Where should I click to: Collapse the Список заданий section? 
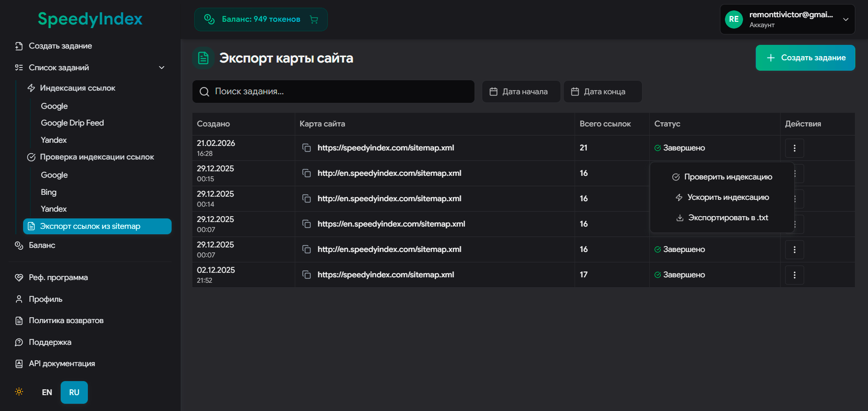pos(162,68)
